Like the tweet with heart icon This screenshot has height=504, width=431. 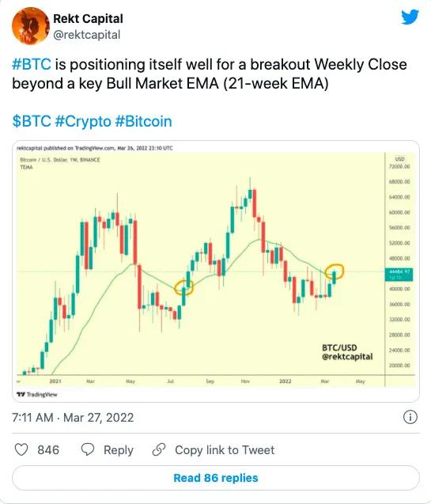point(21,449)
